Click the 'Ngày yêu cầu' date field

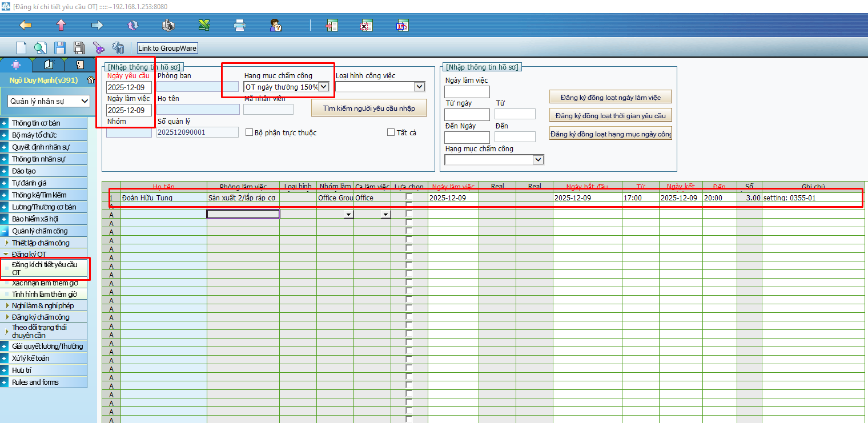click(129, 87)
